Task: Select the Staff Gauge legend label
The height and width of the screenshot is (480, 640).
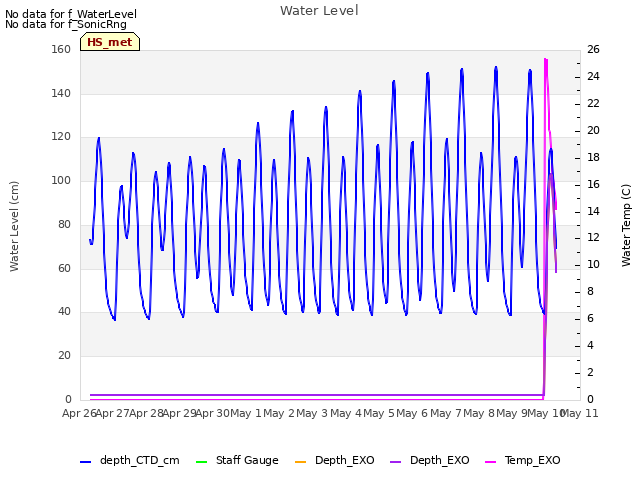Action: (247, 460)
